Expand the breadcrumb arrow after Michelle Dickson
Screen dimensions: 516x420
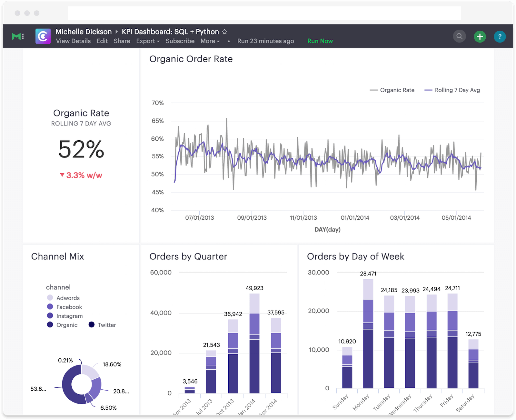[x=116, y=32]
